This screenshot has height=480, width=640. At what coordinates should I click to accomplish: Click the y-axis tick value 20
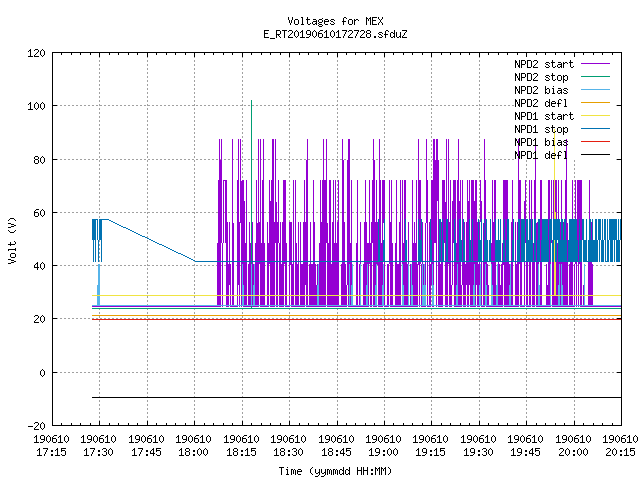[x=40, y=319]
